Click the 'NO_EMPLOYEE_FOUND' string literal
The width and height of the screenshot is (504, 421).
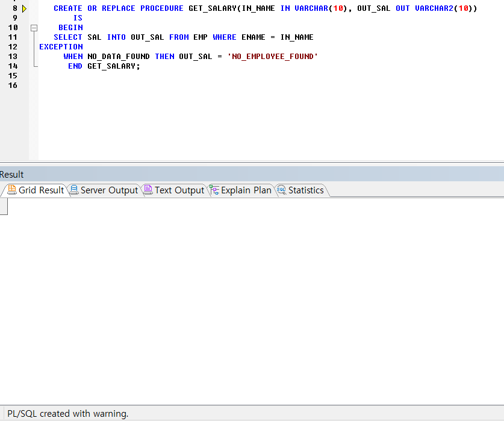point(273,57)
